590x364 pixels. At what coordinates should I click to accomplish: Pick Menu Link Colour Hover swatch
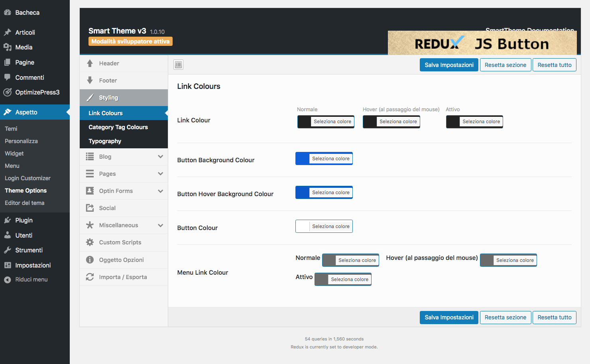pos(508,260)
